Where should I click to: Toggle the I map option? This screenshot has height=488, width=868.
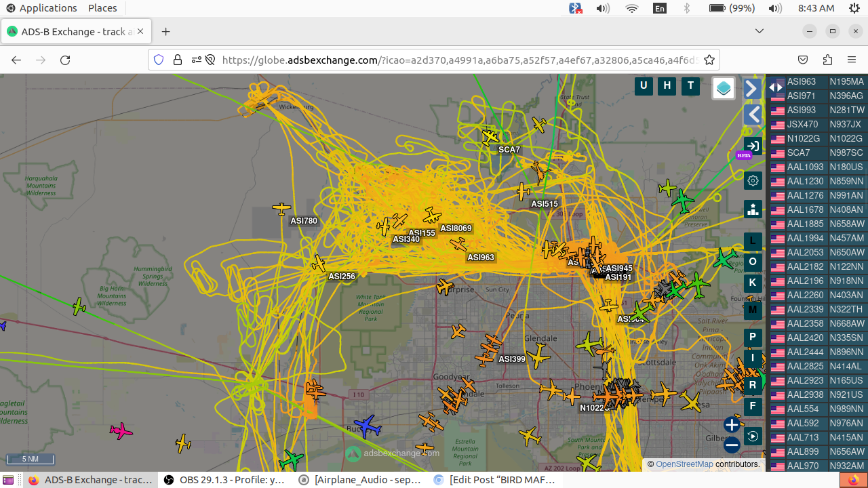click(753, 359)
